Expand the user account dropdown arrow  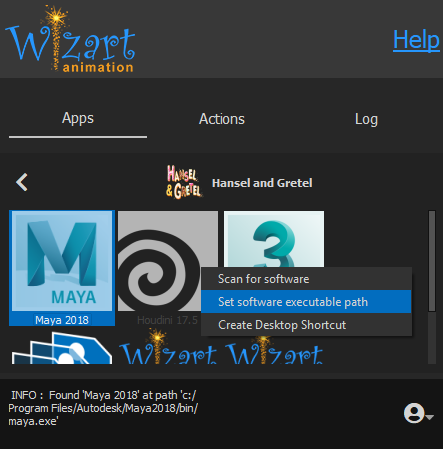pos(430,417)
